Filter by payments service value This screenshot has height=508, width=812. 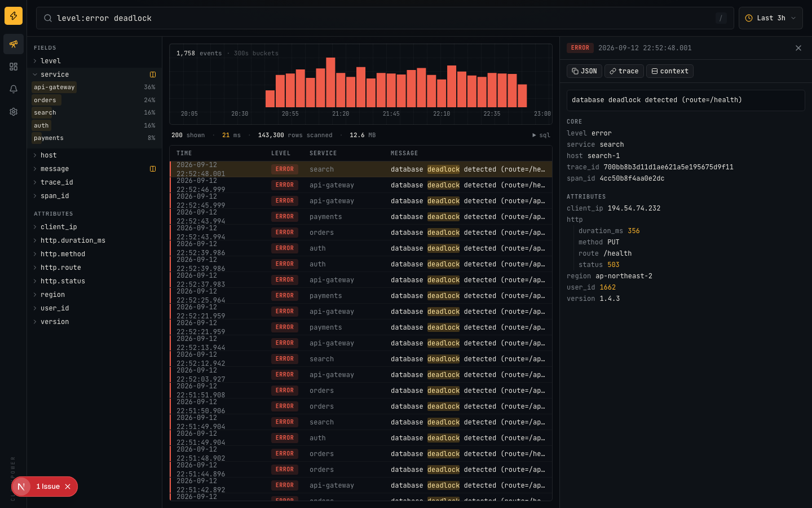coord(94,138)
